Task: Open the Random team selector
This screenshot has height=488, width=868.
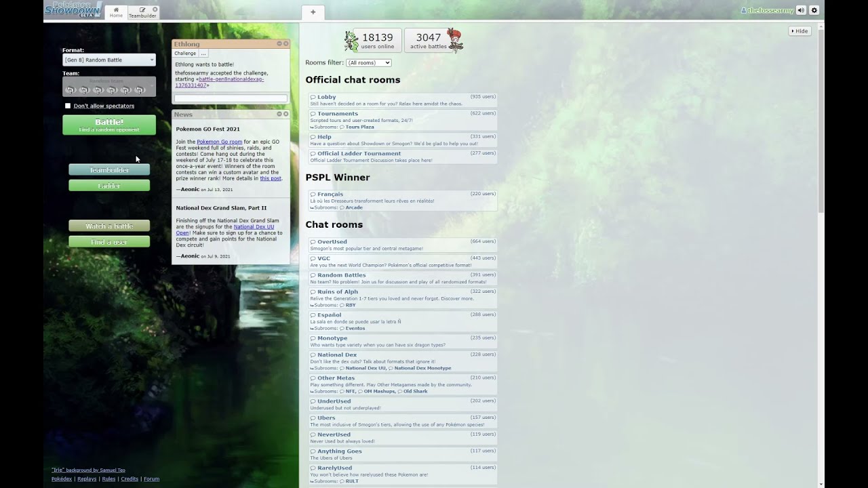Action: (x=109, y=87)
